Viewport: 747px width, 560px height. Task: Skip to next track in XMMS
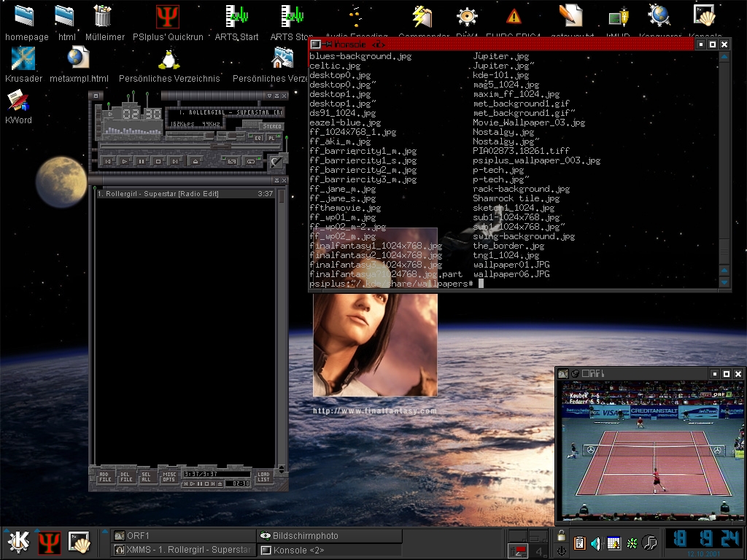175,161
